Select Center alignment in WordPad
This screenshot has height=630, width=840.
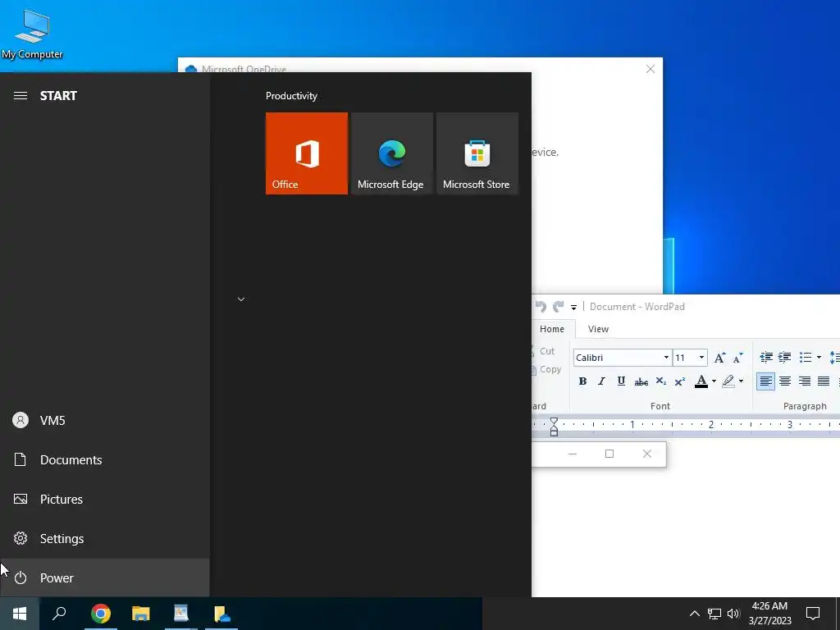(x=785, y=381)
